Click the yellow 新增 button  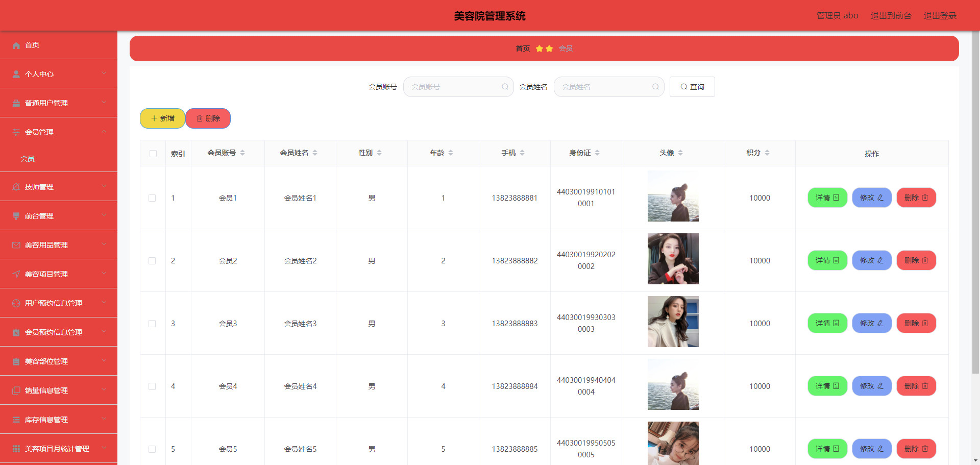162,118
